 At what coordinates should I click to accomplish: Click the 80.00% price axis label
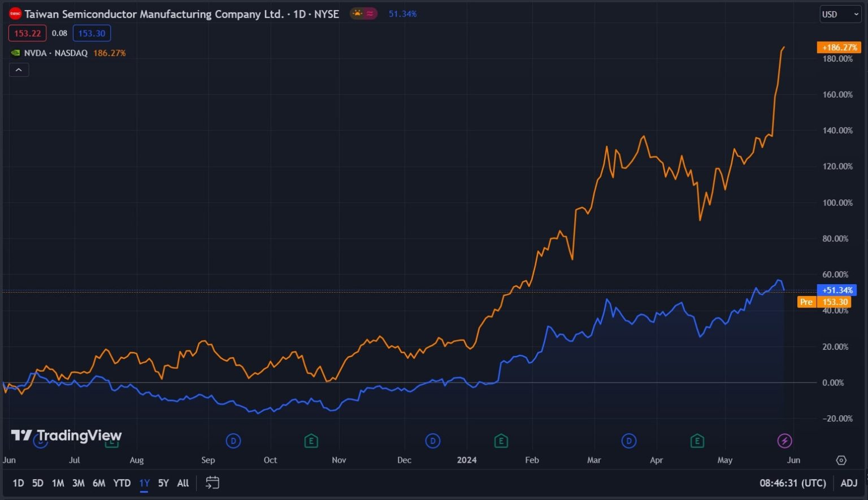pos(835,238)
